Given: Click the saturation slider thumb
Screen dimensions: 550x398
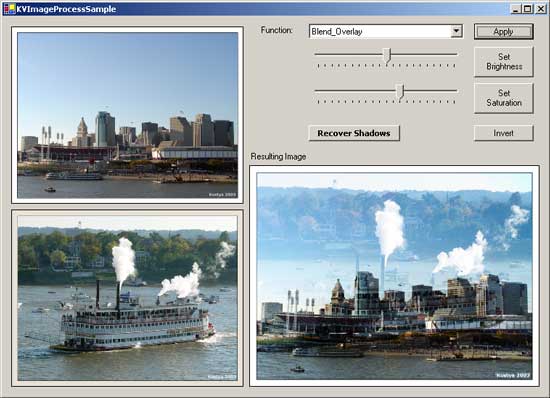Looking at the screenshot, I should pos(400,92).
